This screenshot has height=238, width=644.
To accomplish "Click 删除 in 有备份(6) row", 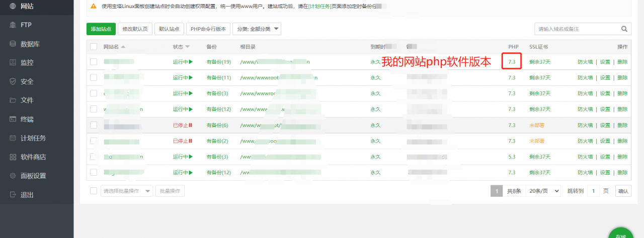I will point(622,125).
